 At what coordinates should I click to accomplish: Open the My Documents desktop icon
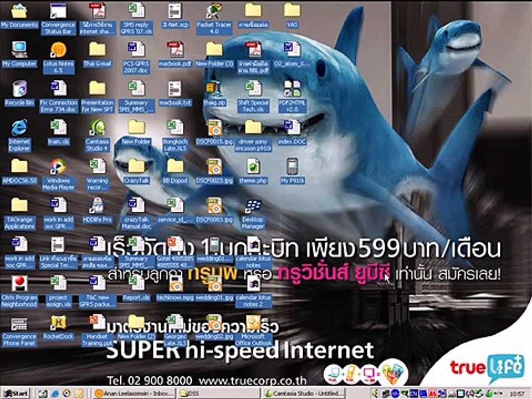19,16
